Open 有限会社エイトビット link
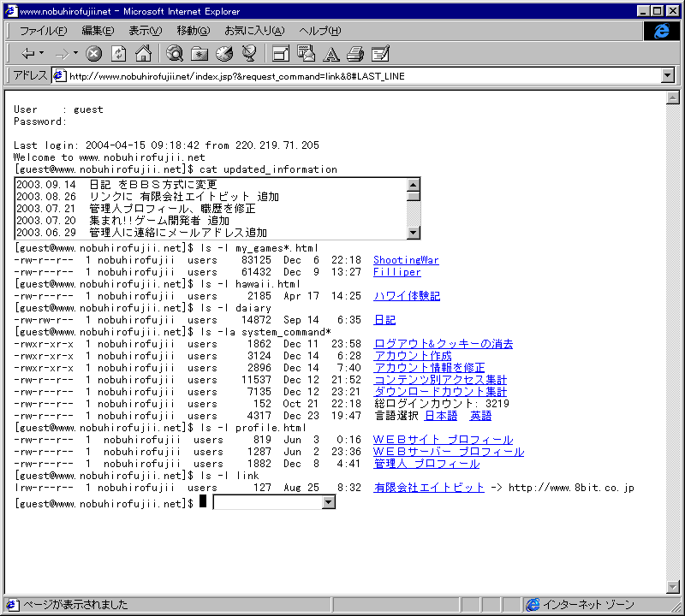Viewport: 685px width, 616px height. 429,488
